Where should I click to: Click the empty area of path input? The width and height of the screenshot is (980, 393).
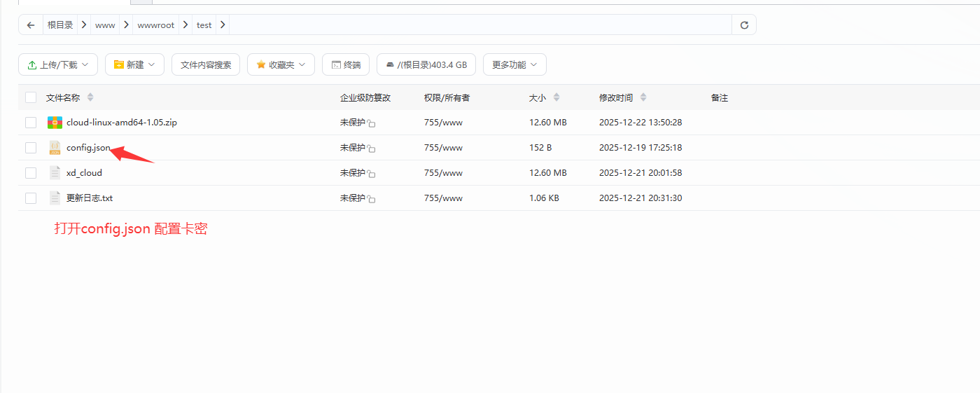tap(476, 25)
